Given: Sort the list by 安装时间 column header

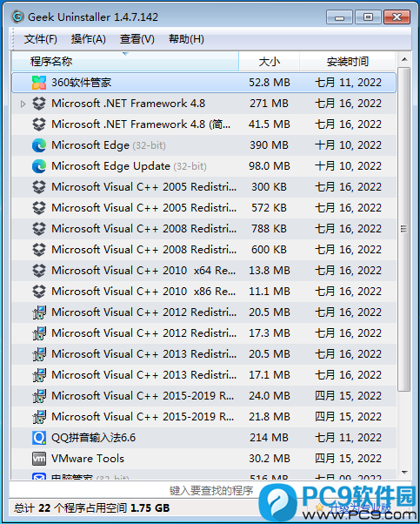Looking at the screenshot, I should point(348,62).
